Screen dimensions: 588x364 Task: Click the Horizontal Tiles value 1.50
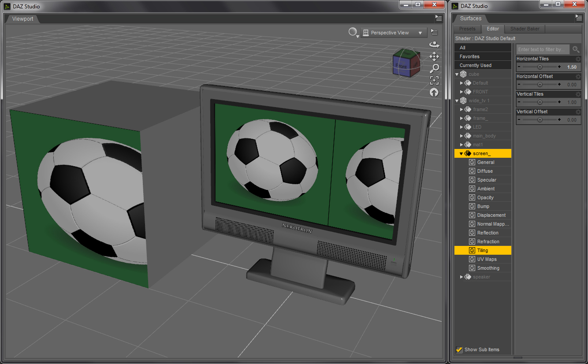click(x=572, y=67)
